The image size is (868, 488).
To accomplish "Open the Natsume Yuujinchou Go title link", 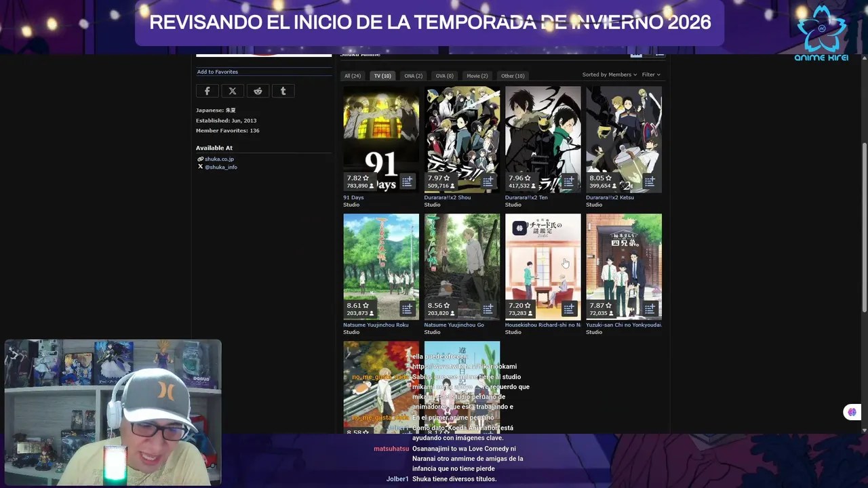I will coord(454,325).
